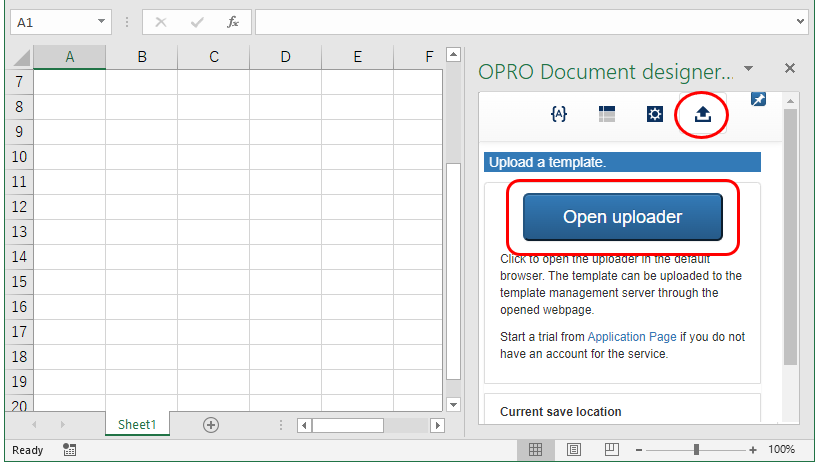Add a new sheet with plus icon

[211, 425]
